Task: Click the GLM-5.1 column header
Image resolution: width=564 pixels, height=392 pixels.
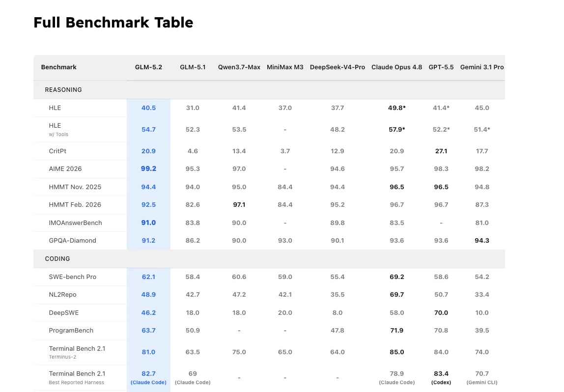Action: pos(193,67)
